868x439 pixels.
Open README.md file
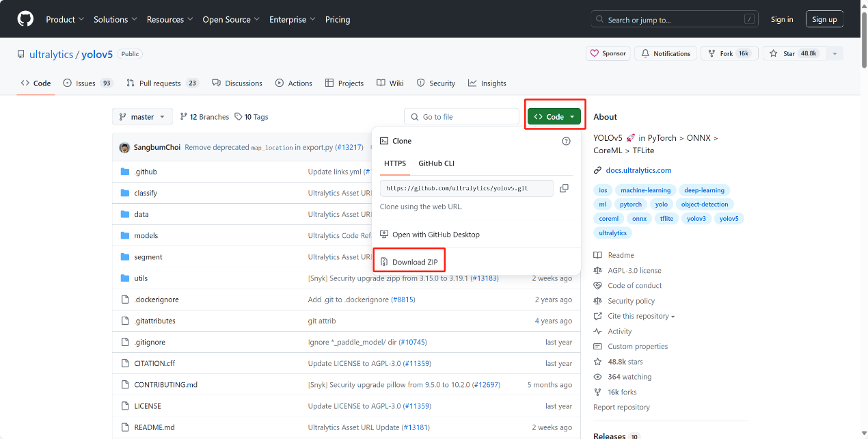click(x=154, y=427)
